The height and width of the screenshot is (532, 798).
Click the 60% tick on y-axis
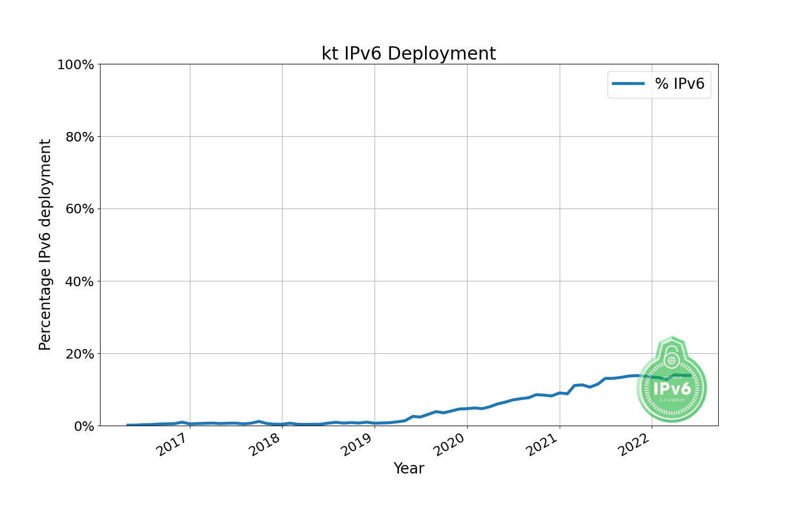[79, 209]
